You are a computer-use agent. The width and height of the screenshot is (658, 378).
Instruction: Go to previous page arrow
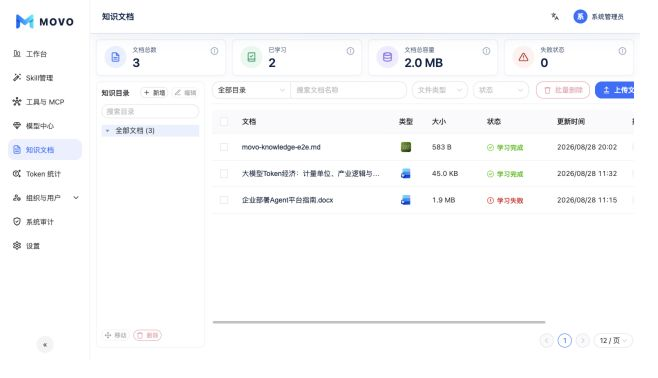point(546,340)
